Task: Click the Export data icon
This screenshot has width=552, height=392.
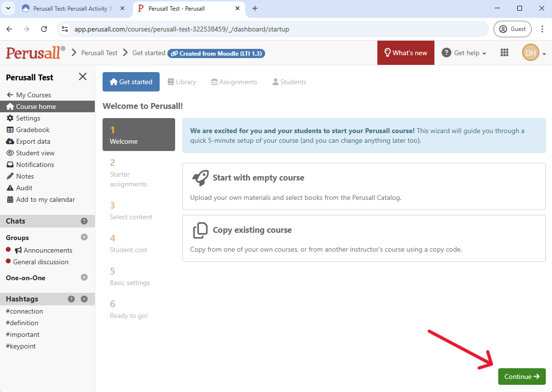Action: tap(11, 141)
